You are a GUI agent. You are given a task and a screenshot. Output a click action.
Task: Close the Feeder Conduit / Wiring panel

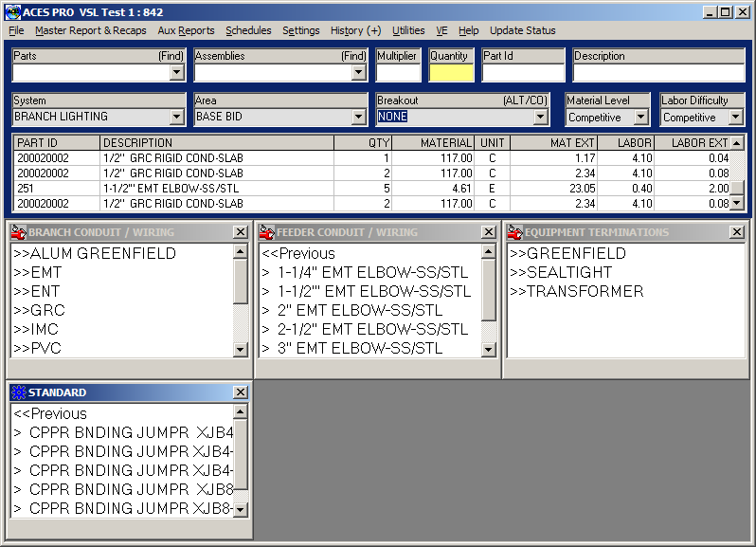[x=489, y=232]
